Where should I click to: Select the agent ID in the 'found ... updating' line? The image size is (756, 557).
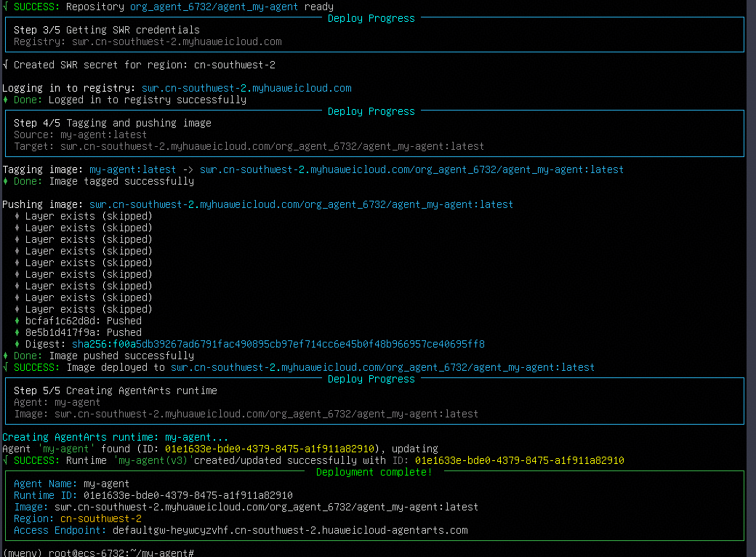point(270,449)
